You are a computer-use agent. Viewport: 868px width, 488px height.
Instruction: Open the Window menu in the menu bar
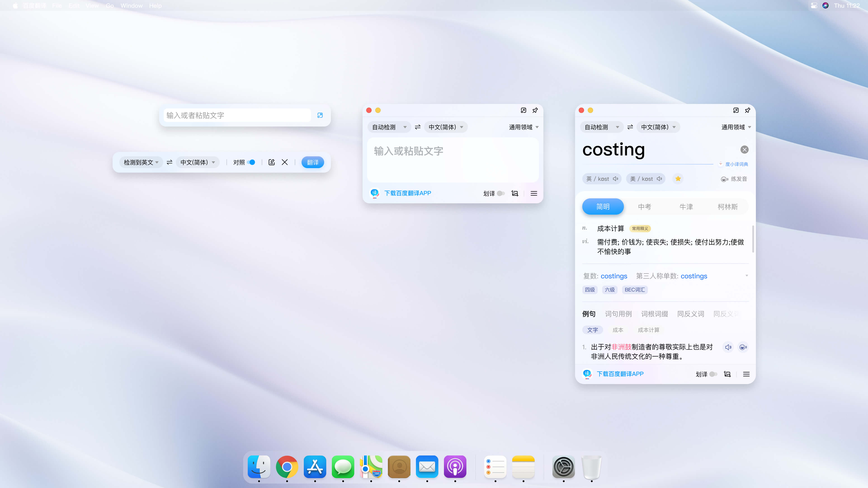[x=131, y=5]
